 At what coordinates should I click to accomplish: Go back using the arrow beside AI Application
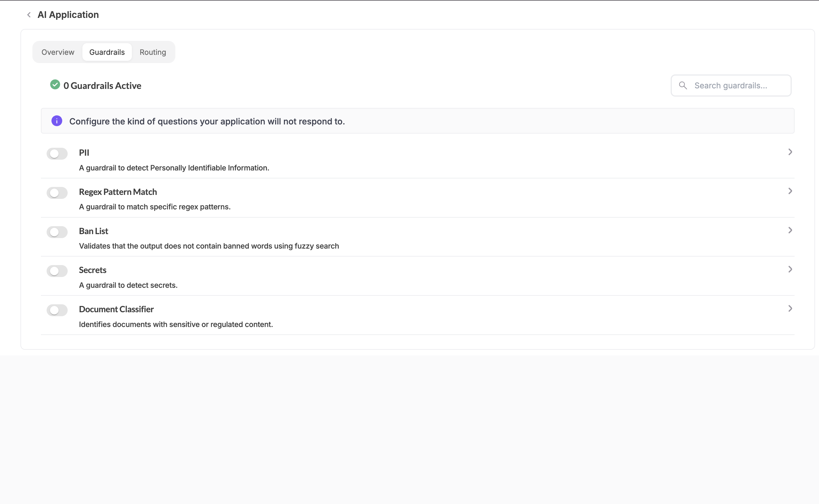29,15
